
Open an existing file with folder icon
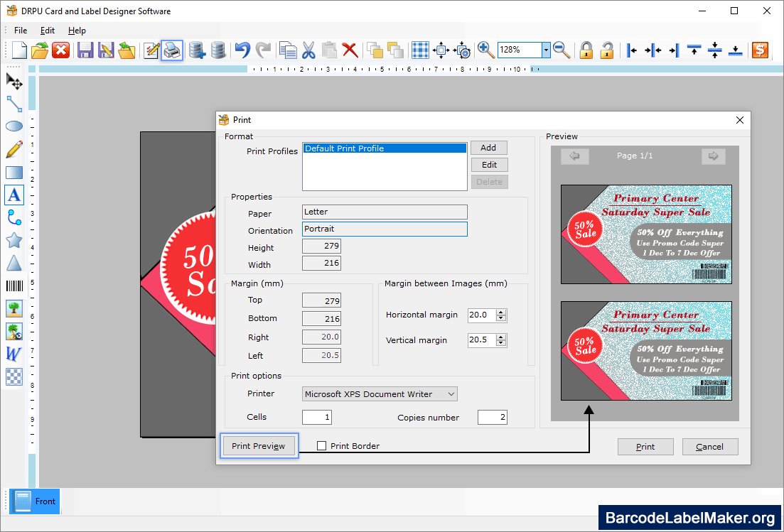point(40,50)
